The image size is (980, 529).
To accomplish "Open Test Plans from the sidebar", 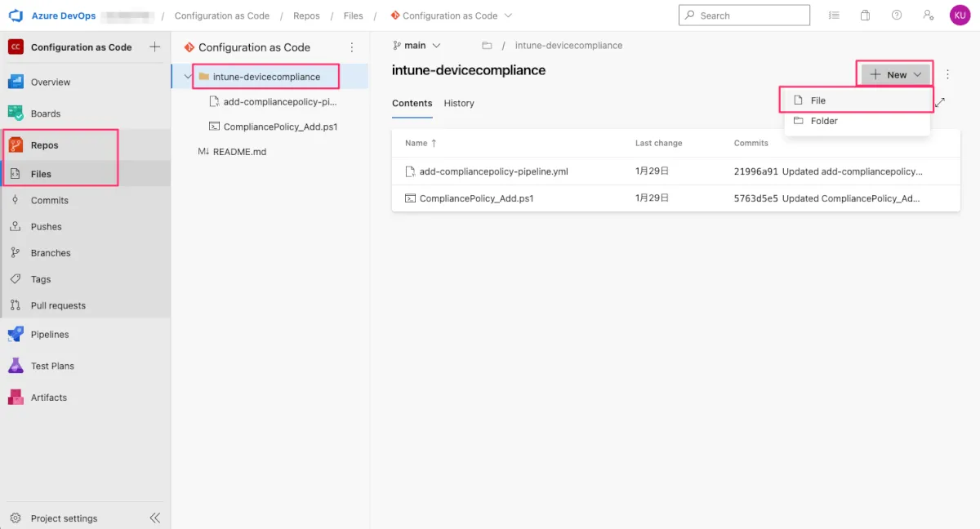I will coord(52,366).
